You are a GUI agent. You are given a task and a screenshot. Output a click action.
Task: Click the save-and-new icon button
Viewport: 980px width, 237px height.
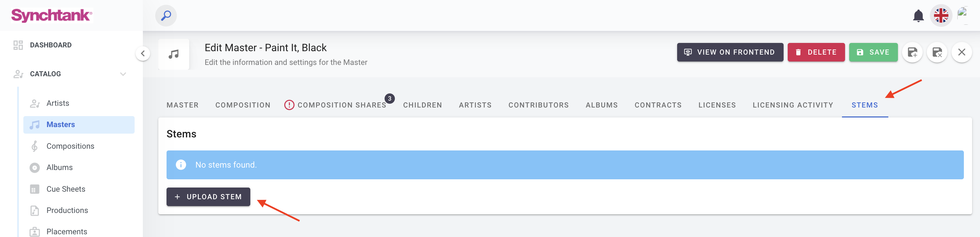point(912,52)
